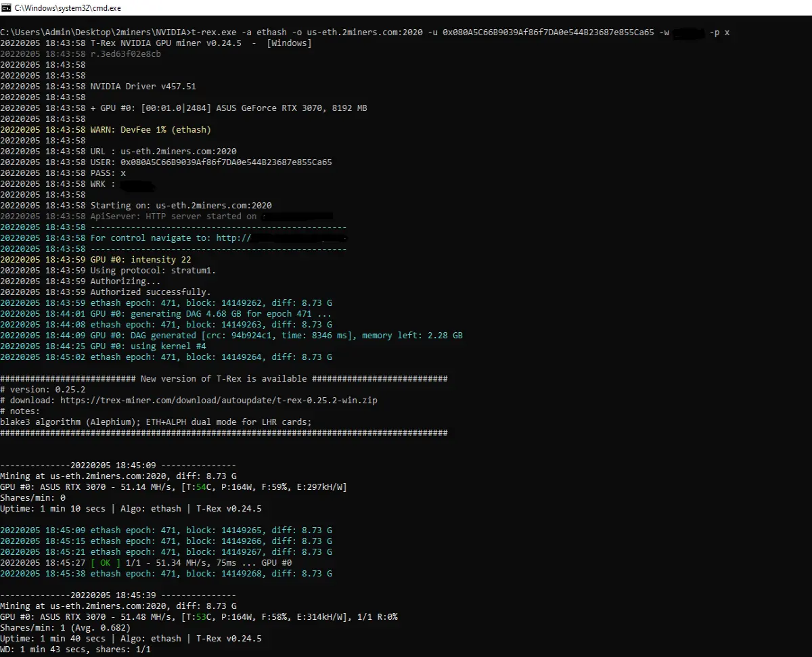The height and width of the screenshot is (657, 812).
Task: Click the 'GPU #0: intensity 22' line
Action: [95, 260]
